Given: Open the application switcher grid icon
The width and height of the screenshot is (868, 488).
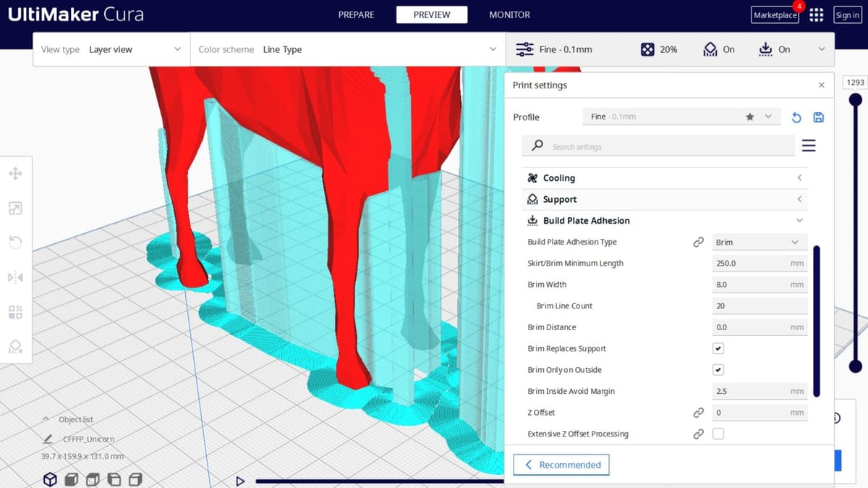Looking at the screenshot, I should (817, 15).
